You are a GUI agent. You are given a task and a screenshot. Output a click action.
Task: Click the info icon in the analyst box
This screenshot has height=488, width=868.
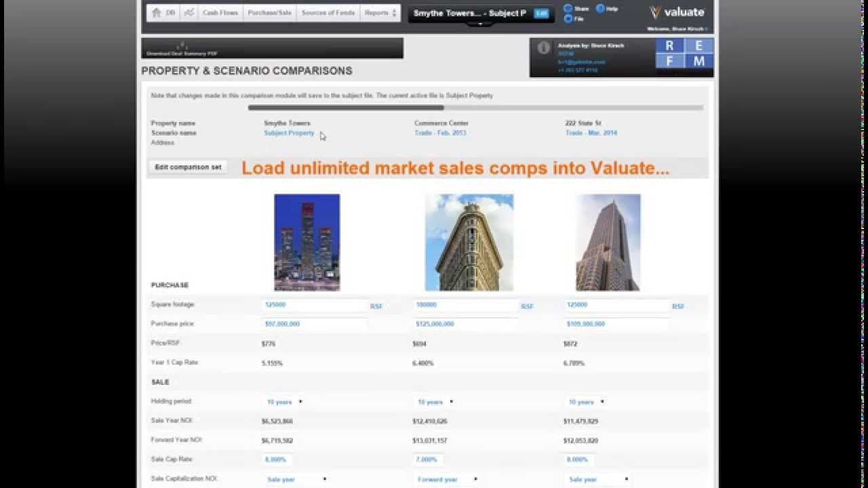543,48
